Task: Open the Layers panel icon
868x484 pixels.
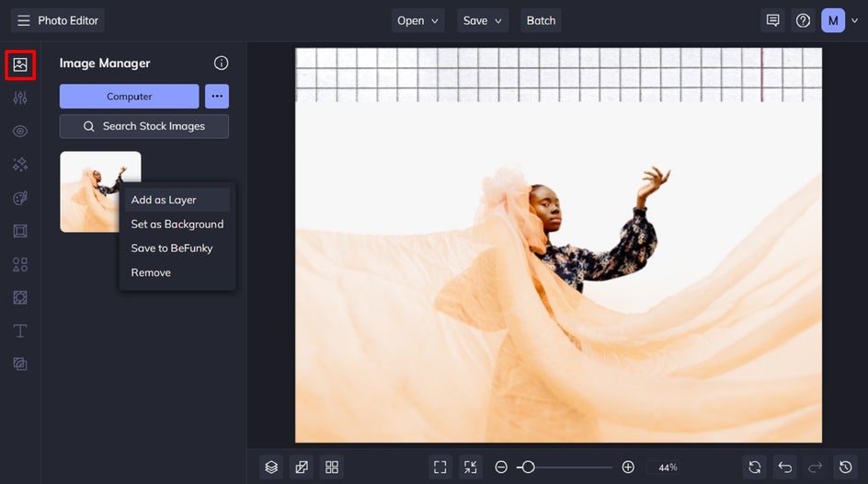Action: (271, 467)
